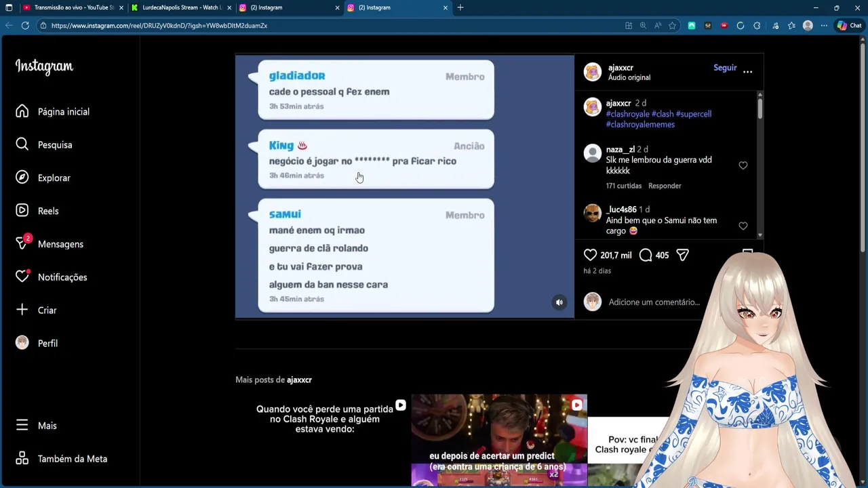Reply to naza__zl comment via Responder
The width and height of the screenshot is (868, 488).
tap(665, 186)
